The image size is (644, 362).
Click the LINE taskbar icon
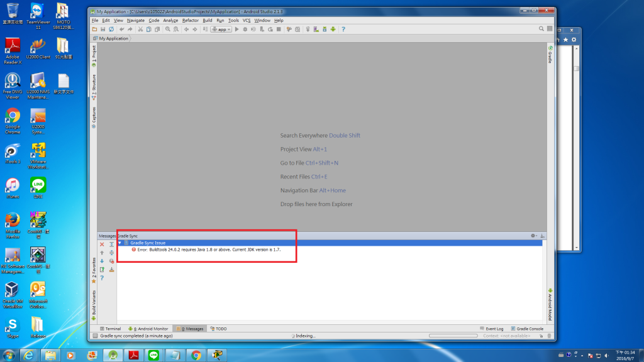tap(153, 355)
